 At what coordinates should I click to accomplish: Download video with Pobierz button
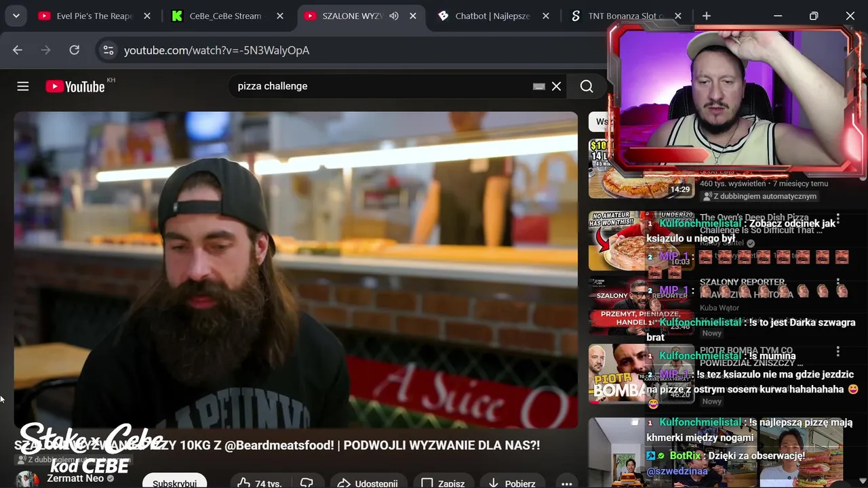pos(512,483)
